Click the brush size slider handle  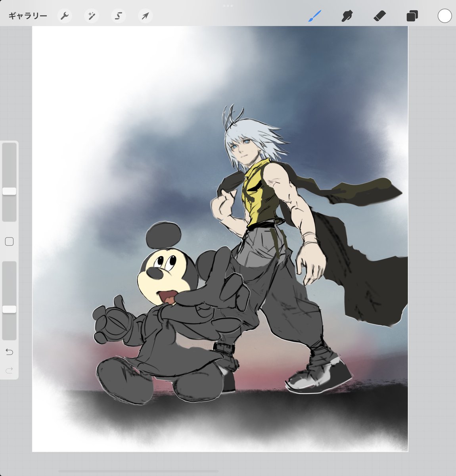(x=9, y=191)
